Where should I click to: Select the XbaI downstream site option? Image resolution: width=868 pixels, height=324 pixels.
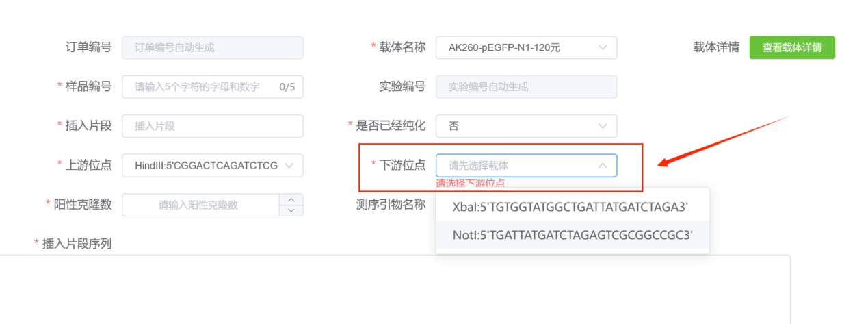570,207
